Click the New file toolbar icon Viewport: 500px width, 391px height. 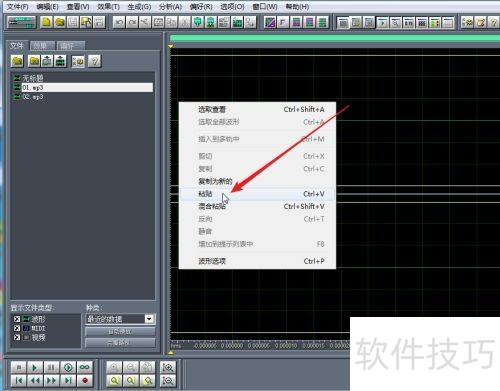[x=46, y=22]
